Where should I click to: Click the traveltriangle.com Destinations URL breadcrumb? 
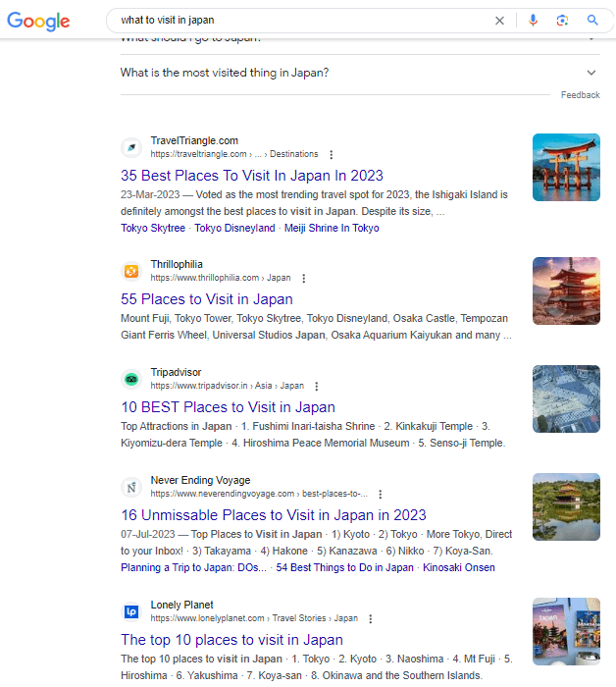coord(234,154)
